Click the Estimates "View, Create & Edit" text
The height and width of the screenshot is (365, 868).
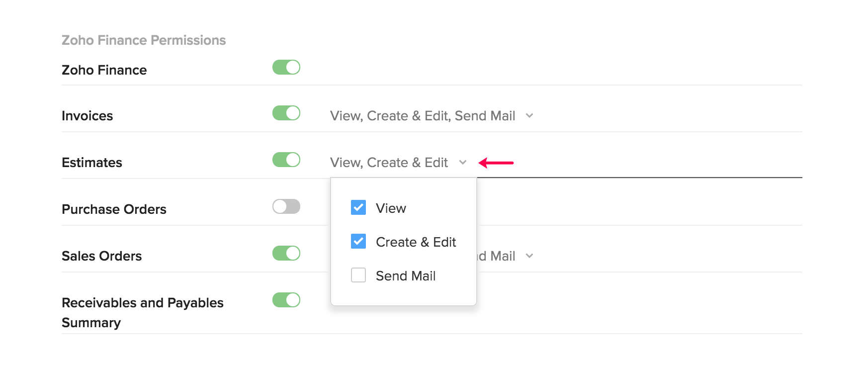tap(389, 163)
